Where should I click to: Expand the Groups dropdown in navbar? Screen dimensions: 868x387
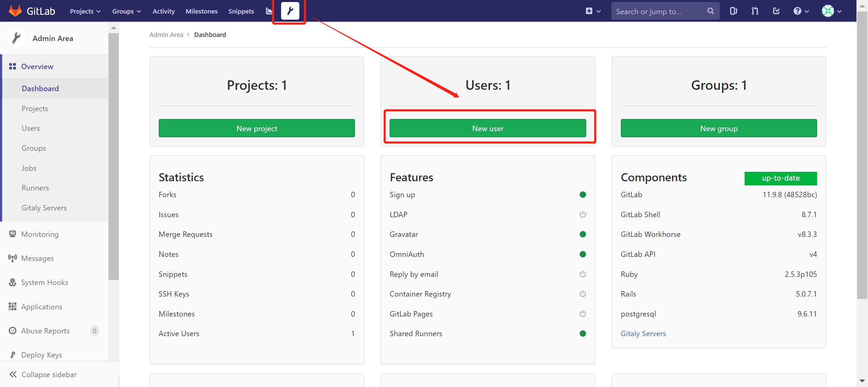[126, 11]
